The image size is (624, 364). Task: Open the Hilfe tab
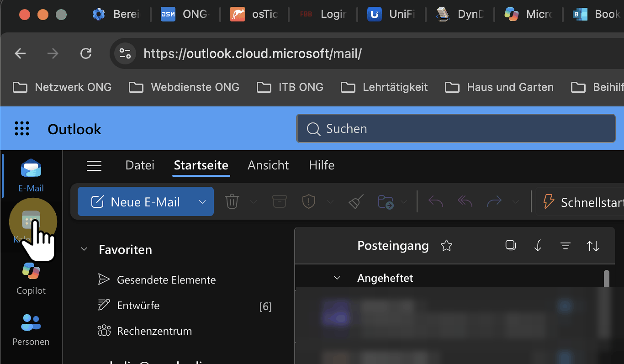322,165
